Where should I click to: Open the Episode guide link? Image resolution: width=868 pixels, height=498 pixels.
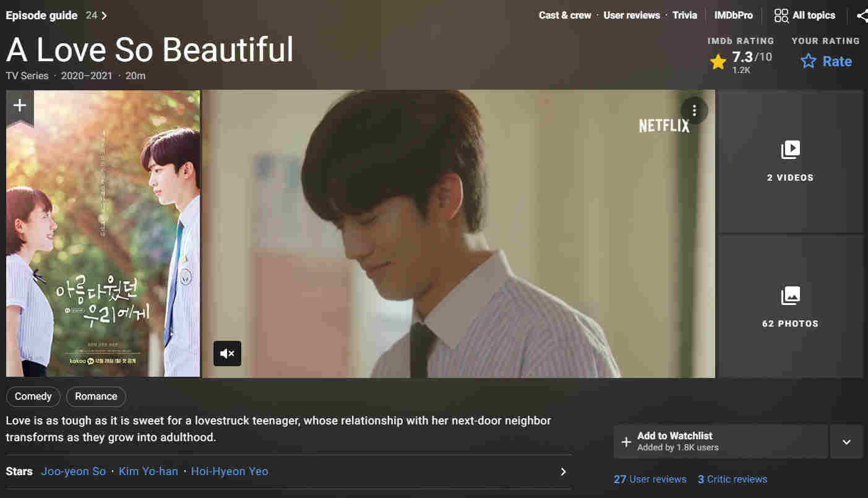(x=41, y=15)
